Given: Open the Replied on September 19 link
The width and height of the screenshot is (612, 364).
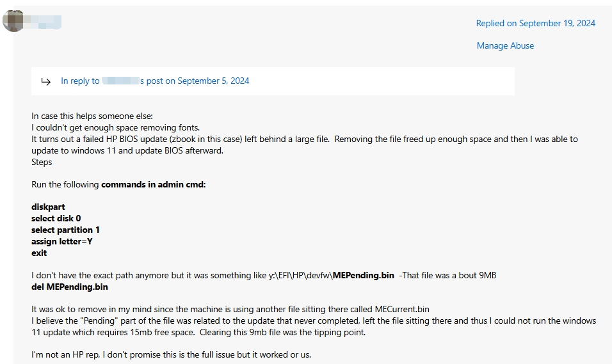Looking at the screenshot, I should pyautogui.click(x=535, y=24).
